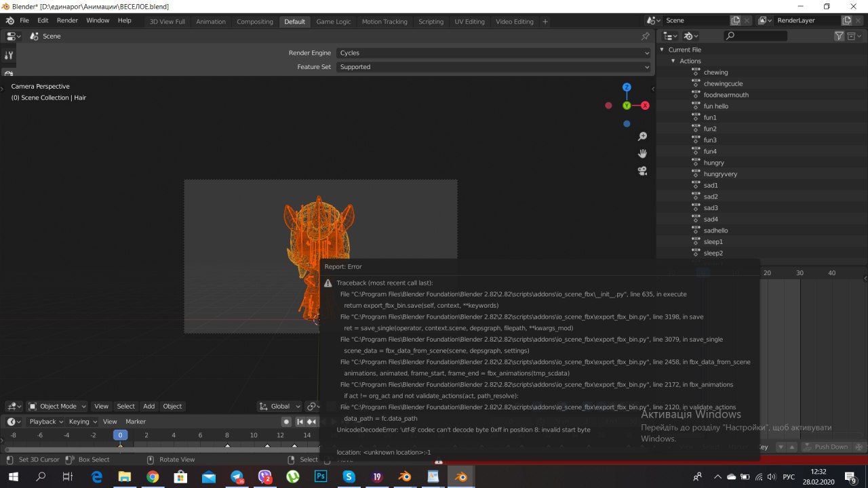Click the blue Z axis gizmo

(x=627, y=87)
